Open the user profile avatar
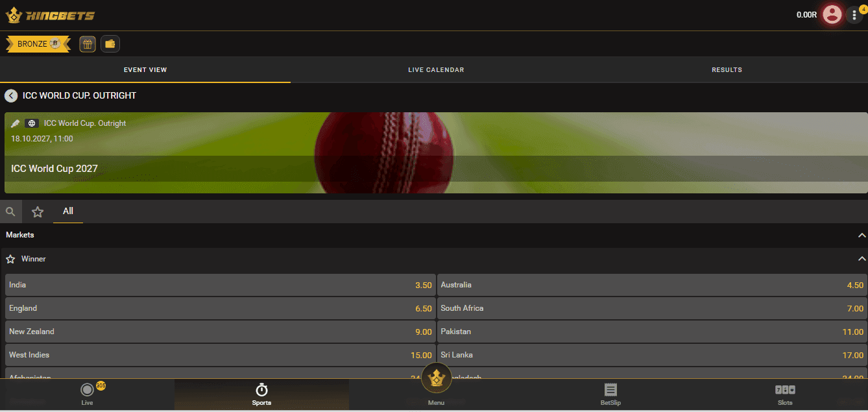Viewport: 868px width, 412px height. (832, 14)
